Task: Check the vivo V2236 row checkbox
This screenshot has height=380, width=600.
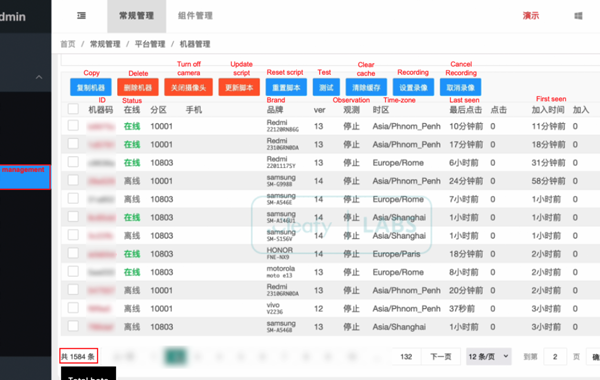Action: (x=73, y=308)
